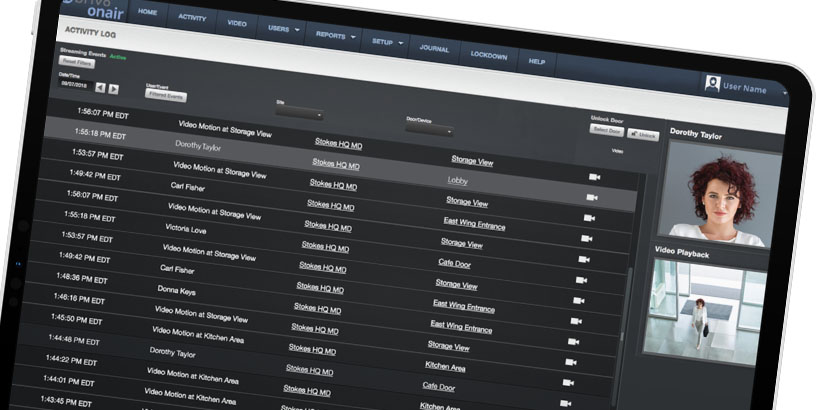Open the Lockdown tab
Viewport: 820px width, 410px height.
click(x=489, y=55)
